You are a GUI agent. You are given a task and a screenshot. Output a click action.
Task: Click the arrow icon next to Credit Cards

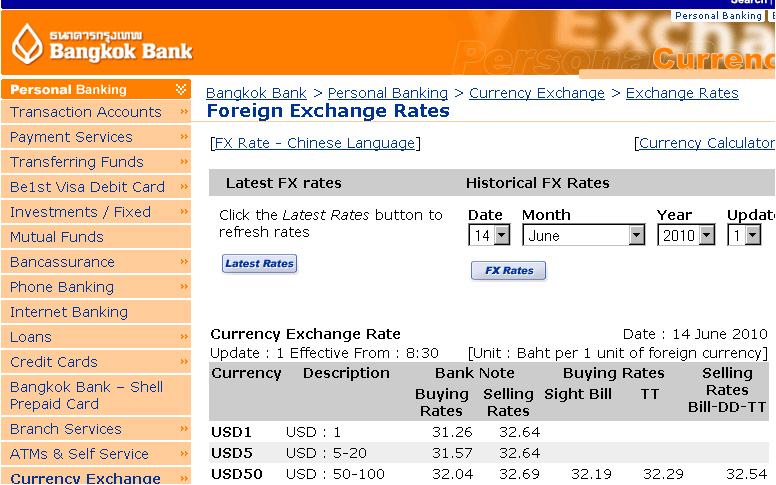point(184,362)
